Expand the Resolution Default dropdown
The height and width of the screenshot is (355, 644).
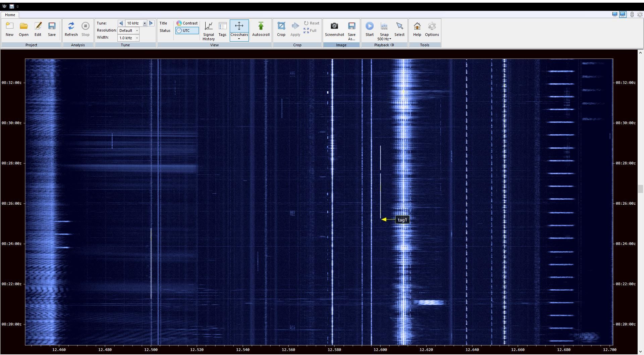[137, 31]
